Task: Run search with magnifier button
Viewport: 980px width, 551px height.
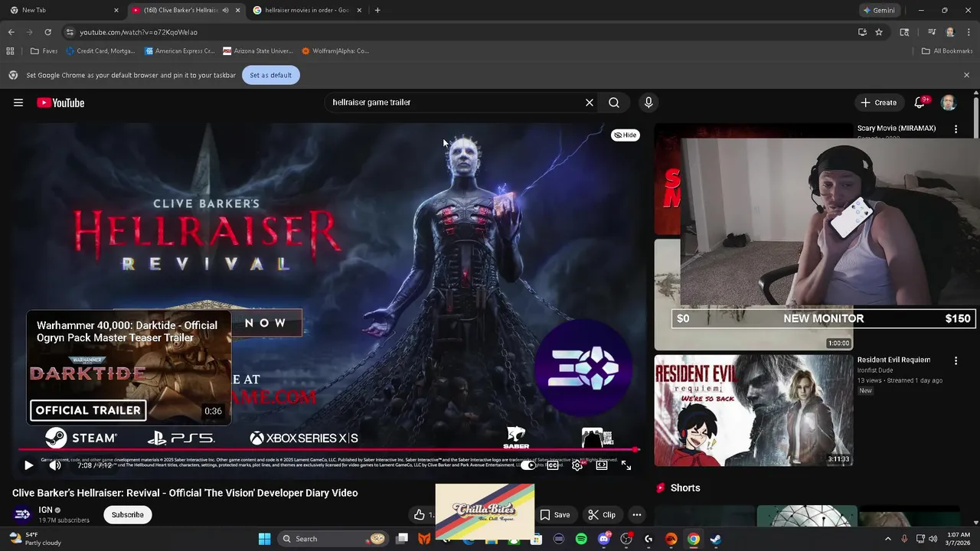Action: point(614,103)
